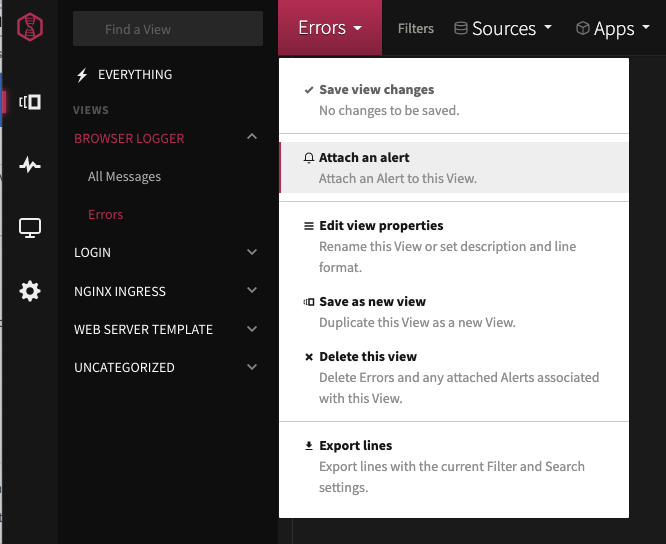Click the 'No changes to be saved.' text
Screen dimensions: 666x544
(x=389, y=111)
